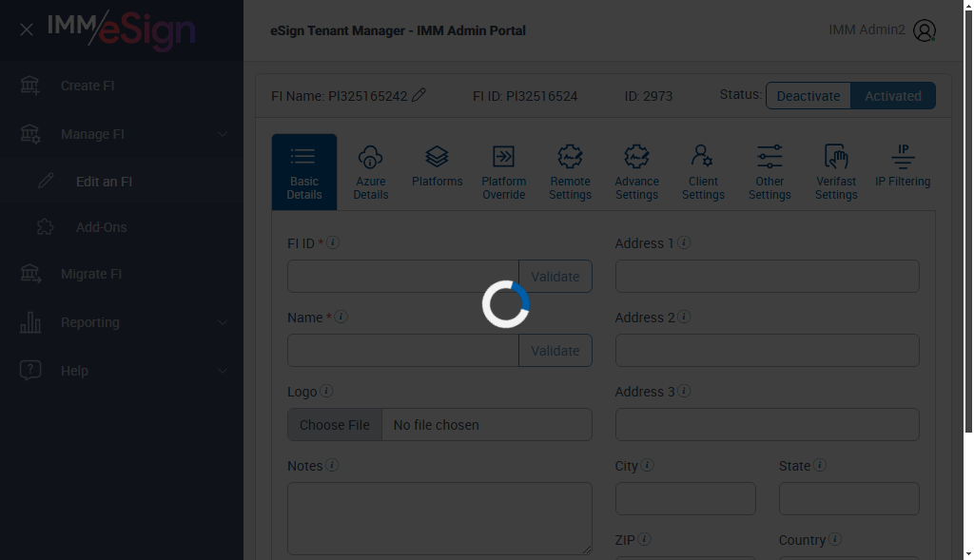
Task: Expand the Help chevron
Action: [223, 371]
